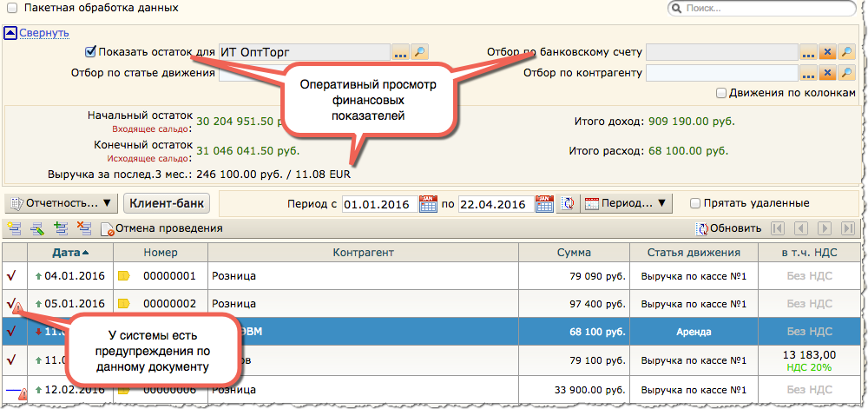Clear the bank account filter

click(x=827, y=52)
